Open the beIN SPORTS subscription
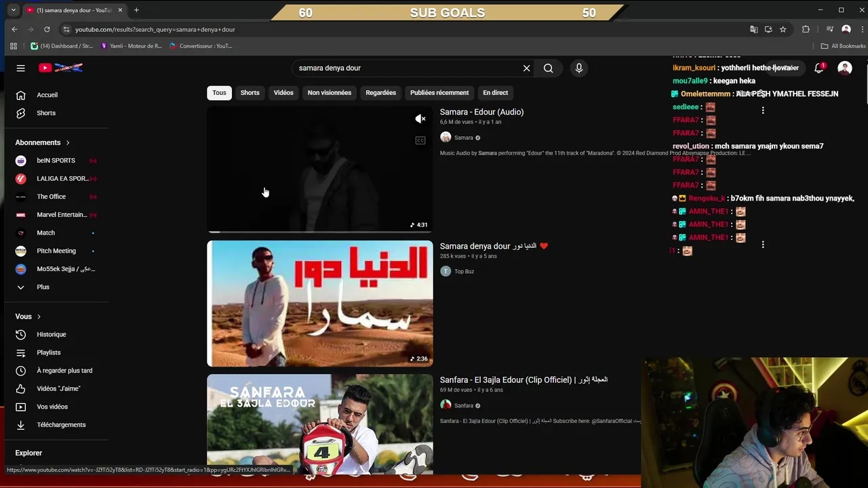Screen dimensions: 868x488 point(56,161)
